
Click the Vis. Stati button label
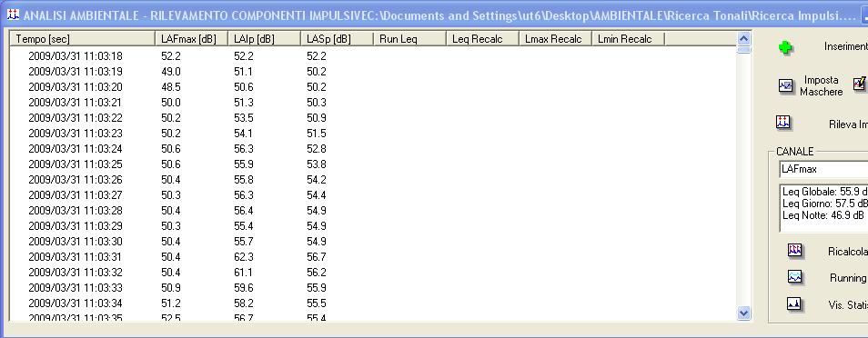848,304
